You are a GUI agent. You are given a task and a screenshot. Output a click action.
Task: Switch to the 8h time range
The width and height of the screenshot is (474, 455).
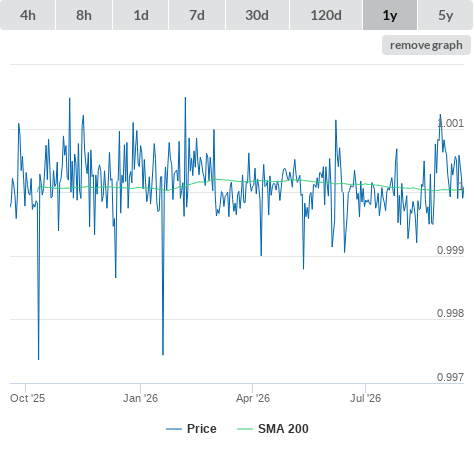84,15
